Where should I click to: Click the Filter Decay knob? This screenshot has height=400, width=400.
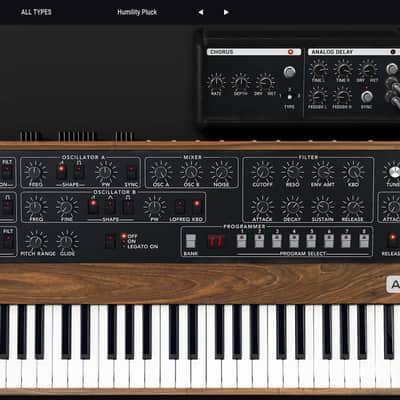(x=292, y=207)
